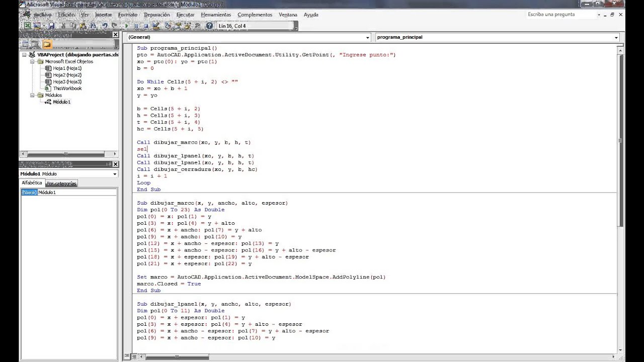Edit the (Name) property value Módulo1
644x362 pixels.
point(77,193)
